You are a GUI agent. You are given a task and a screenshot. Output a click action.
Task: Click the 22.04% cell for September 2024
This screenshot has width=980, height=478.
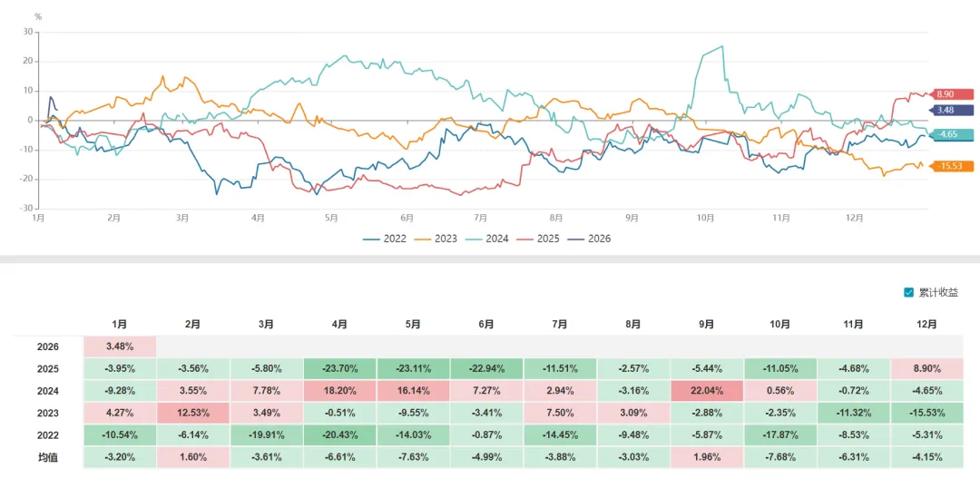coord(707,391)
